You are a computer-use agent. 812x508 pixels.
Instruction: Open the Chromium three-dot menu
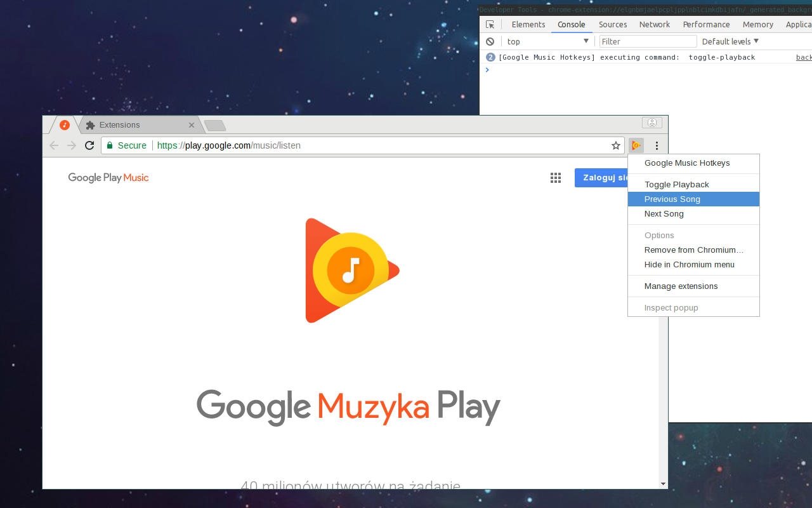coord(657,145)
